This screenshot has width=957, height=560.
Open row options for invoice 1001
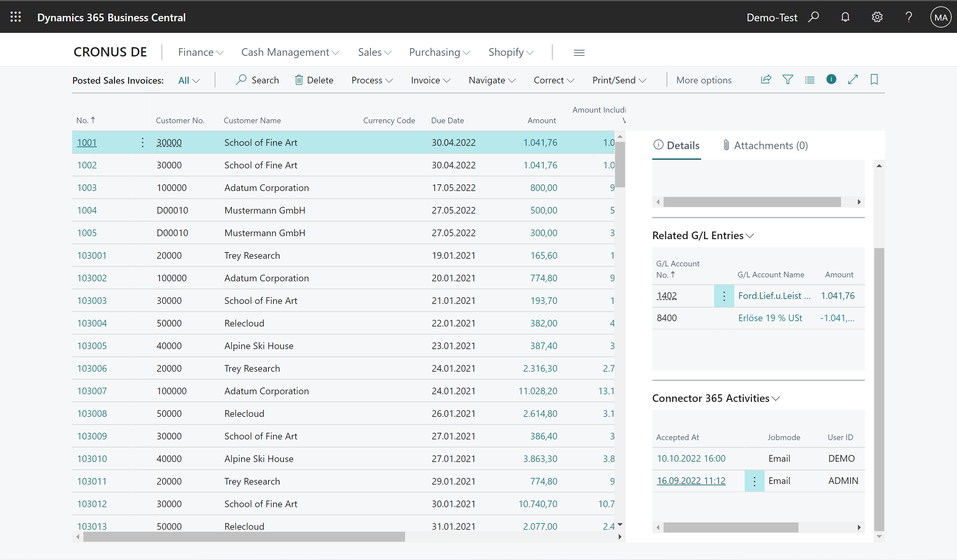pyautogui.click(x=143, y=142)
